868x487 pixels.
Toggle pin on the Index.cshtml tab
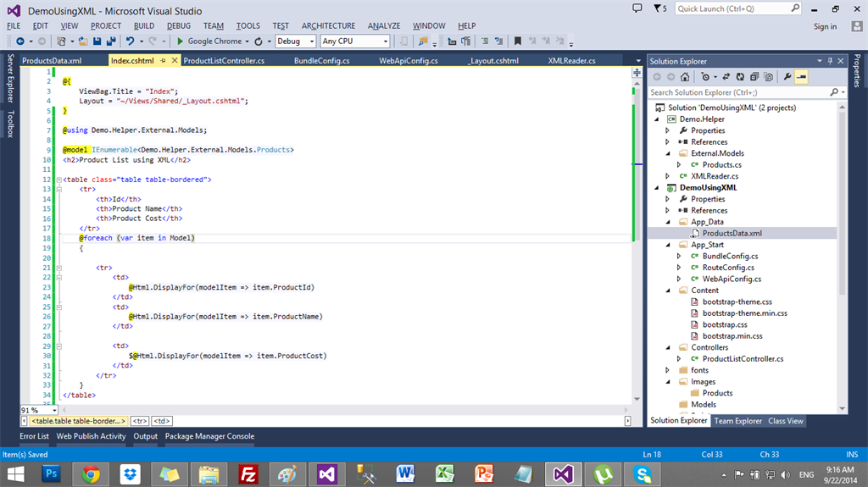(x=163, y=61)
